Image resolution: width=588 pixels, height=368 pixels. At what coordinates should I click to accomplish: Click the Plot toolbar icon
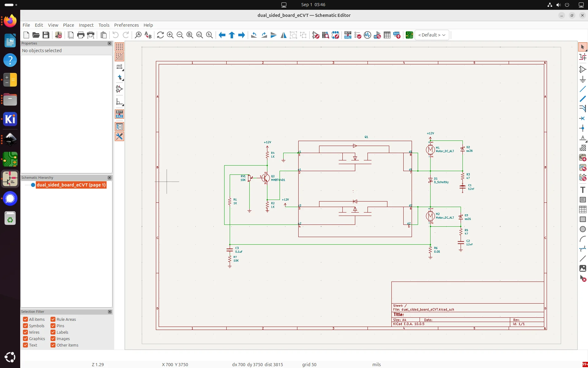(91, 35)
